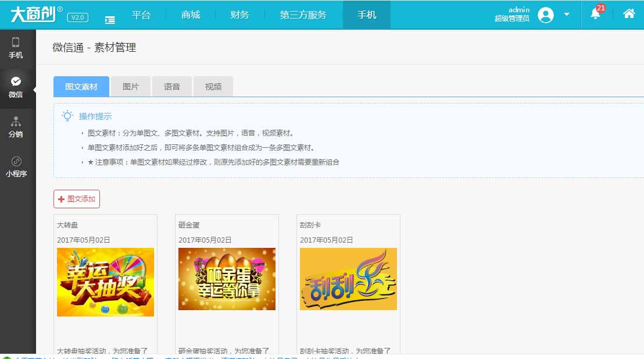This screenshot has width=644, height=359.
Task: Open the 大转盘 lottery thumbnail
Action: click(x=105, y=282)
